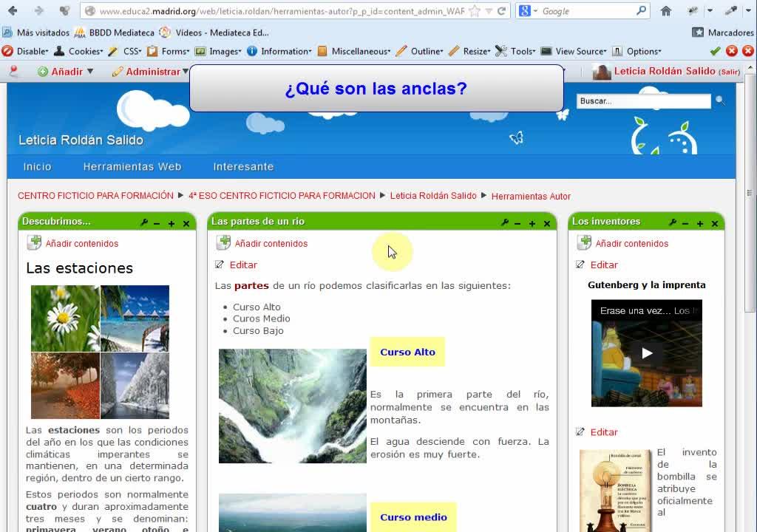Click the first red error icon in the Web Developer toolbar

pyautogui.click(x=732, y=51)
